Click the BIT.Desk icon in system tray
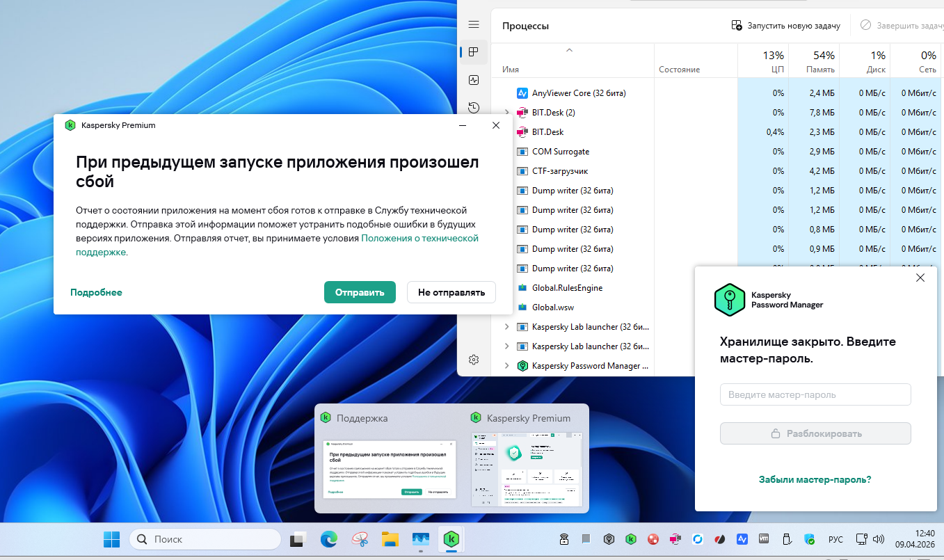Viewport: 944px width, 560px height. coord(675,539)
